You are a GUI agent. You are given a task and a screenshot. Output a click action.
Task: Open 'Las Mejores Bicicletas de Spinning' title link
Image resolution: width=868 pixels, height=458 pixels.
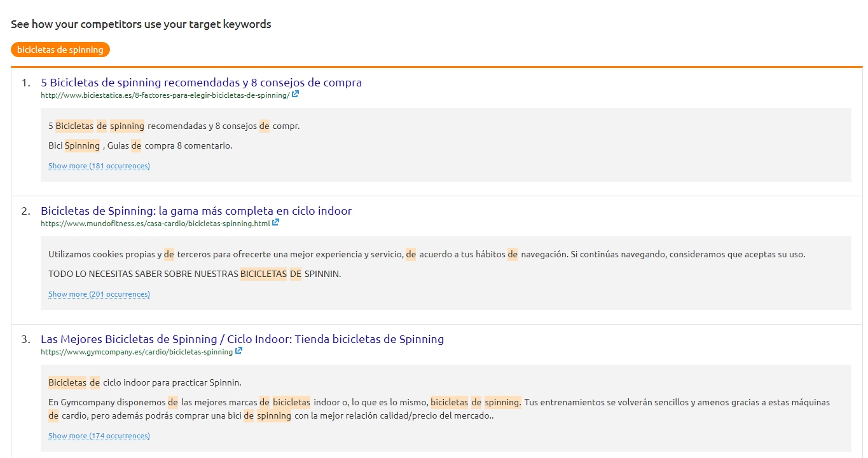242,339
